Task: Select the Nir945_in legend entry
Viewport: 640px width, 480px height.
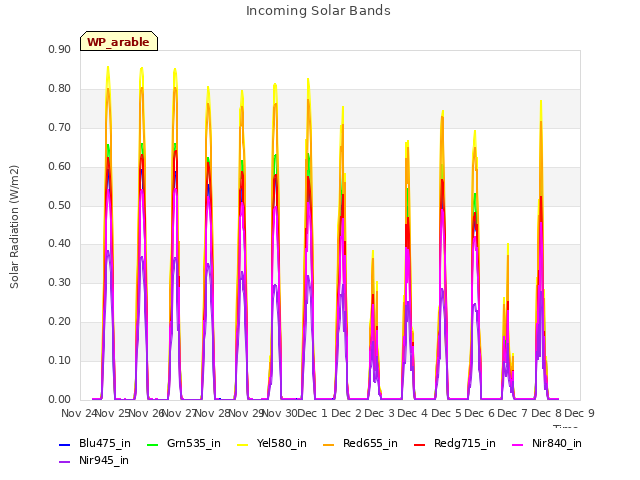Action: click(x=104, y=460)
